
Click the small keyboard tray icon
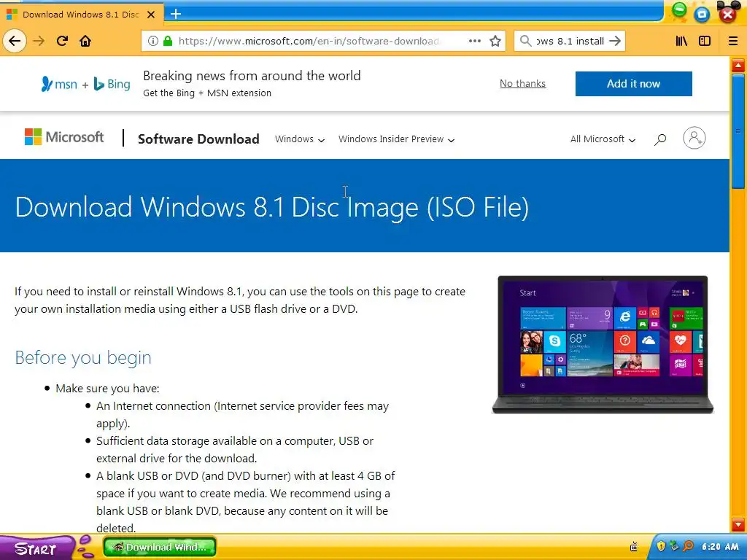[x=634, y=547]
